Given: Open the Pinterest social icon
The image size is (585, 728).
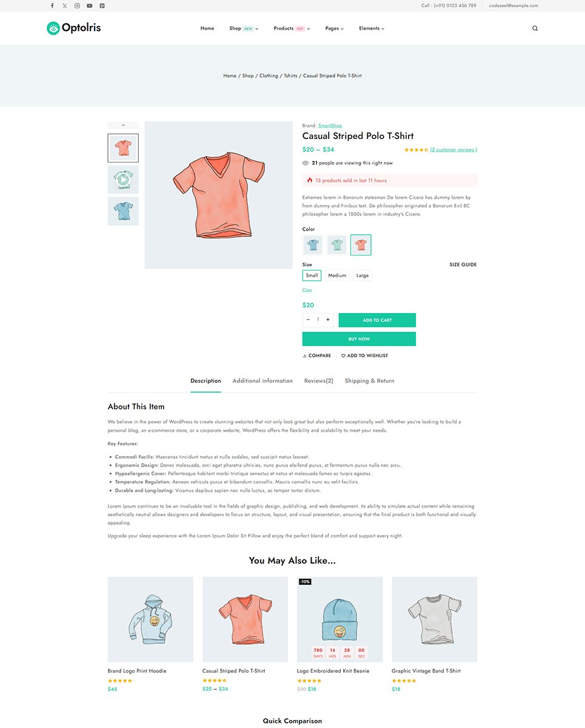Looking at the screenshot, I should (102, 5).
